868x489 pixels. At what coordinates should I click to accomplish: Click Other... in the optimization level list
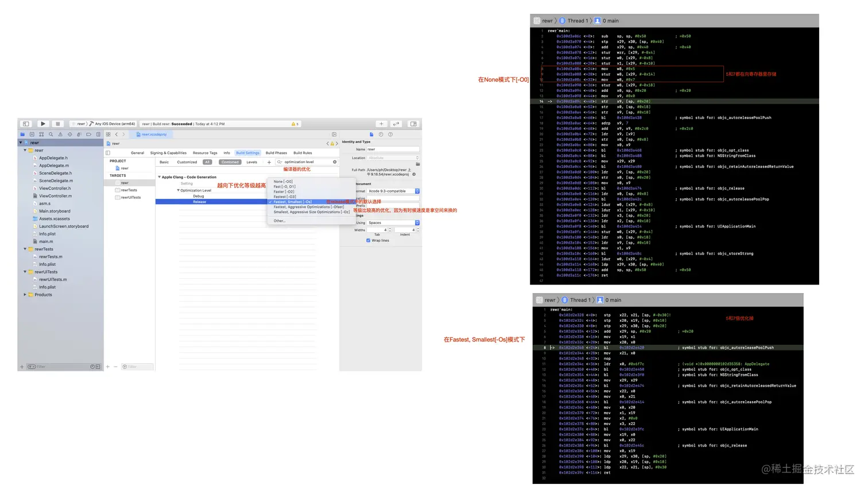(x=280, y=221)
